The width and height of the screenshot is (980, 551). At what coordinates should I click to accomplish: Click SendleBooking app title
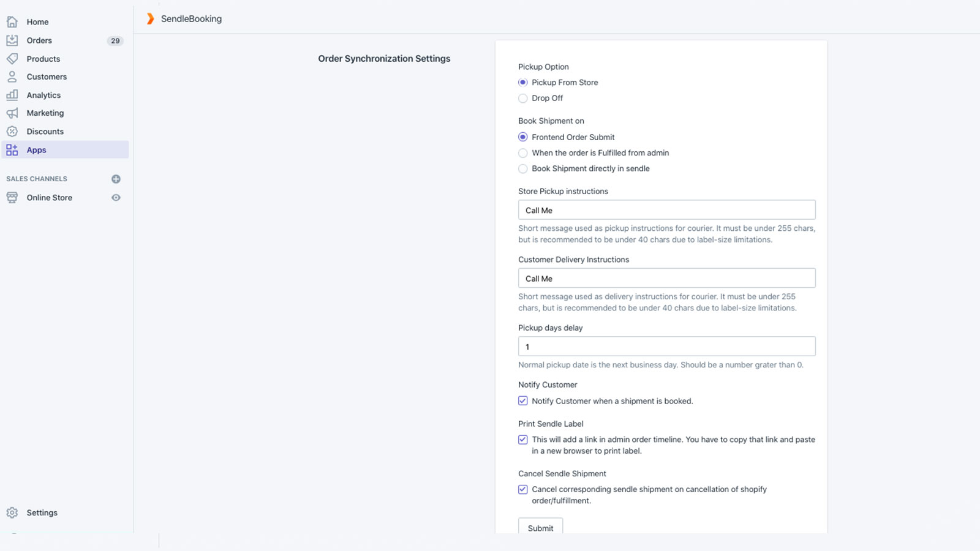(191, 19)
